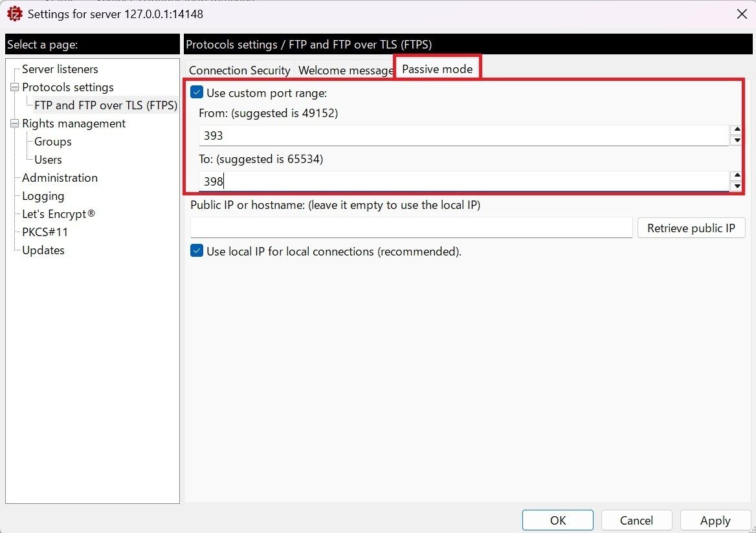Disable the custom port range option
756x533 pixels.
click(x=196, y=92)
